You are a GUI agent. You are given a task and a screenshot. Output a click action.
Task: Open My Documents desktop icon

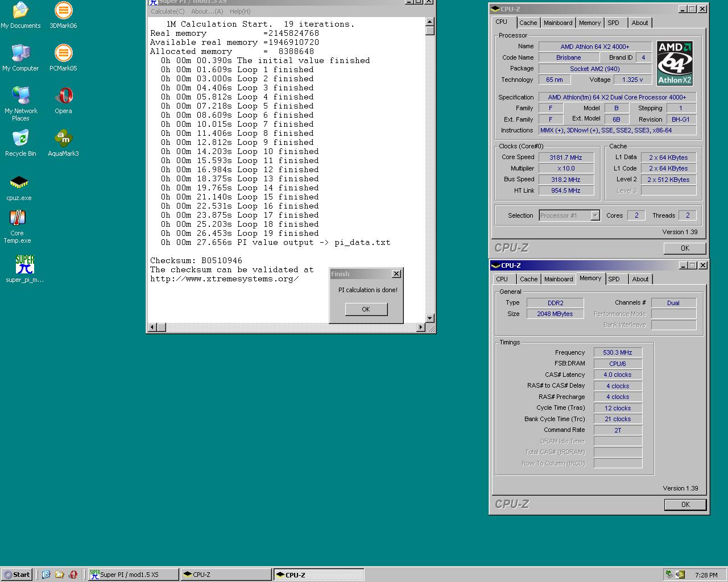pos(20,15)
